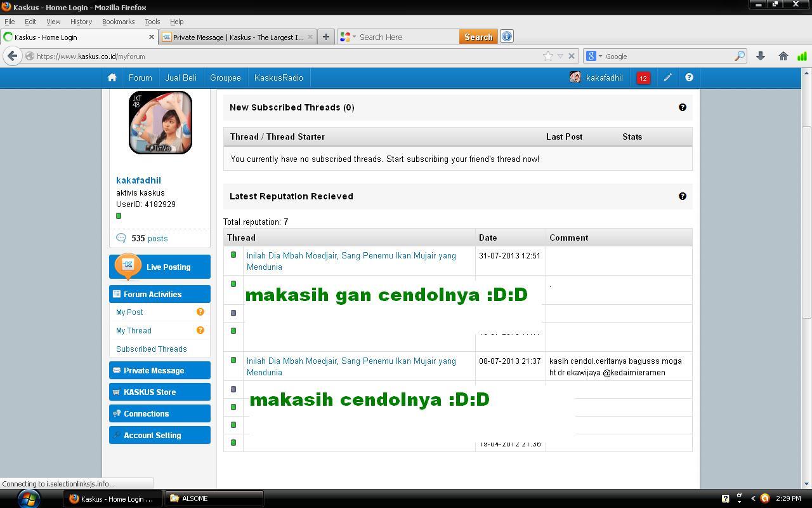Click the Google search magnifier icon
This screenshot has height=508, width=812.
coord(740,56)
